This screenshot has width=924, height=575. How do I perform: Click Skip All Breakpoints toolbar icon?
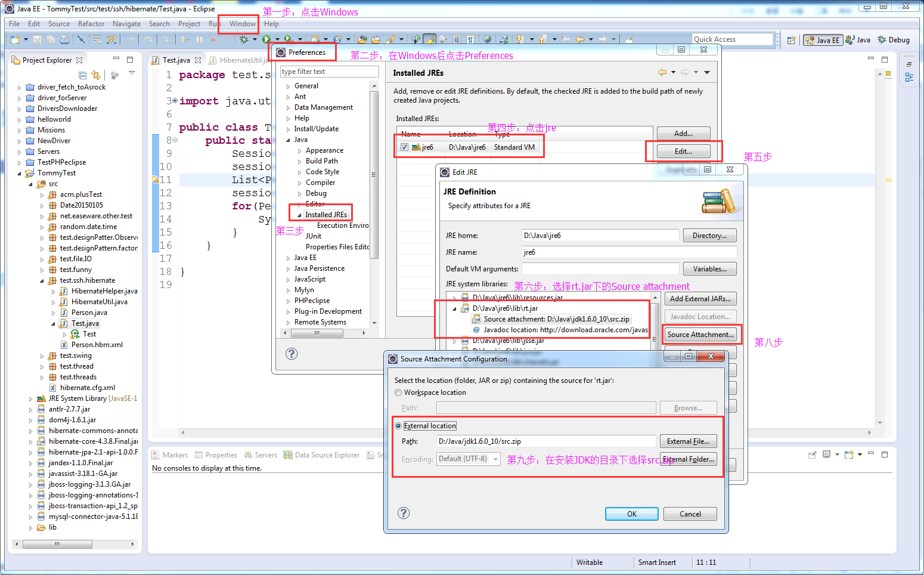coord(82,39)
